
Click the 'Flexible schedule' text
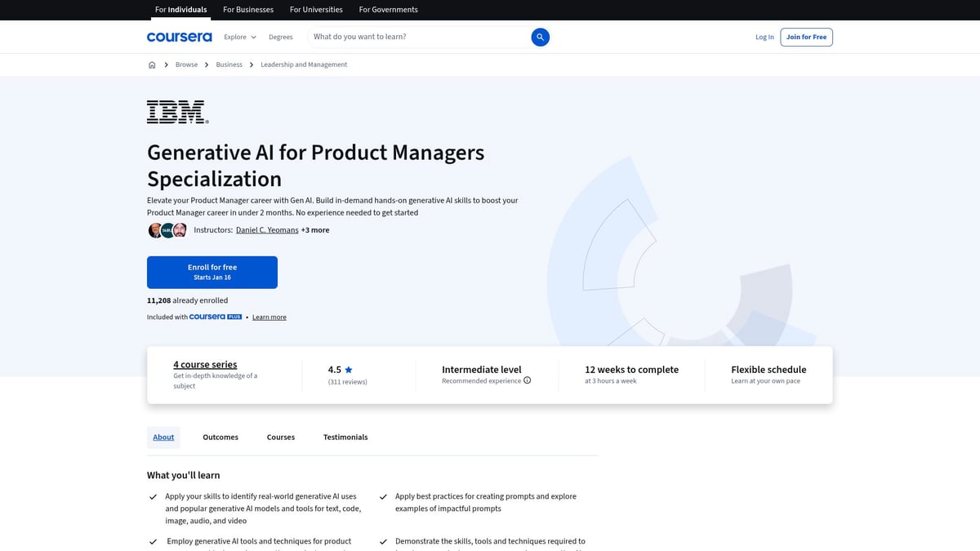click(x=768, y=370)
